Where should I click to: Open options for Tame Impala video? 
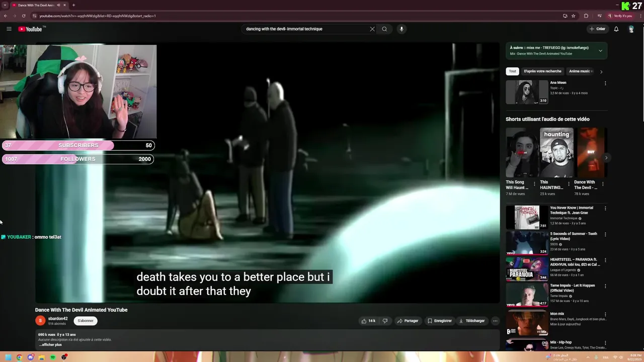pyautogui.click(x=605, y=287)
